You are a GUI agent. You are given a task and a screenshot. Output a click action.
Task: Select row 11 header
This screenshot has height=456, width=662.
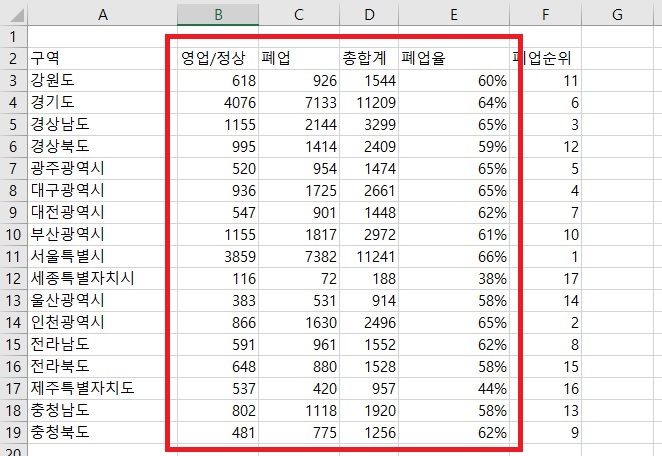pos(14,256)
